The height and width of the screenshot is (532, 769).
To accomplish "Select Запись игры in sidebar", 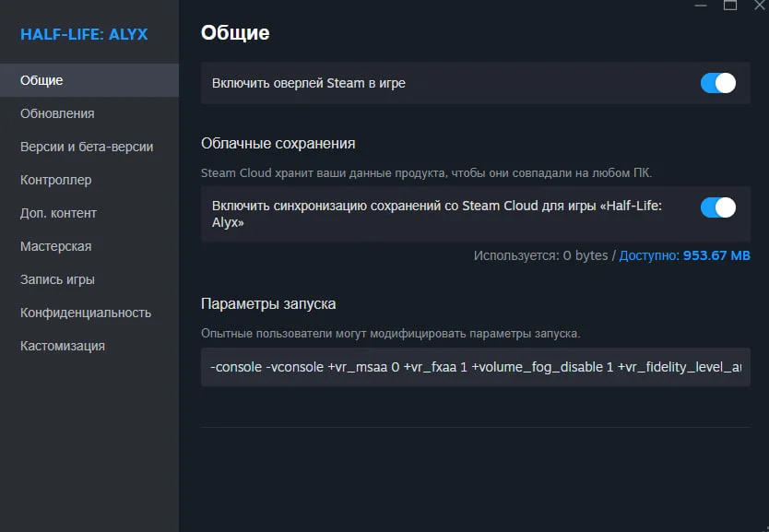I will (89, 279).
